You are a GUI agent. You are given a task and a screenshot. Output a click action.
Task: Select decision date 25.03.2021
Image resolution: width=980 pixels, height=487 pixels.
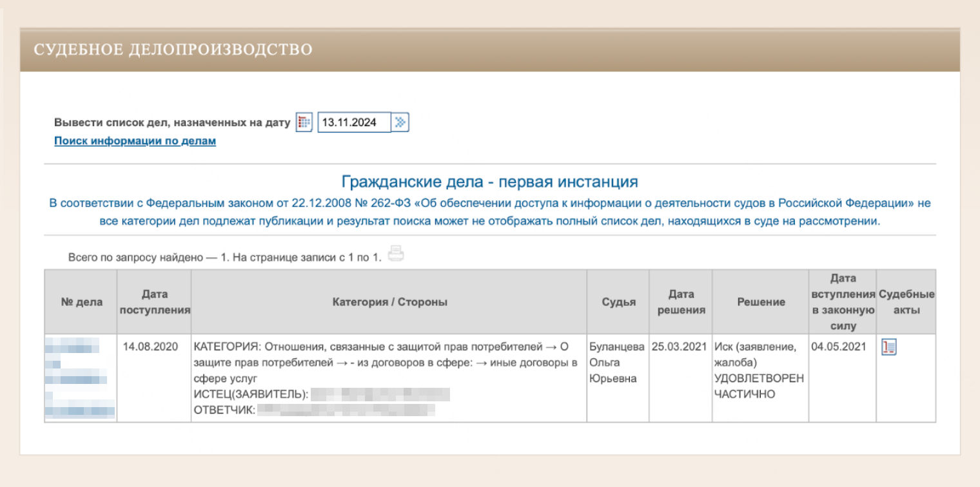680,347
